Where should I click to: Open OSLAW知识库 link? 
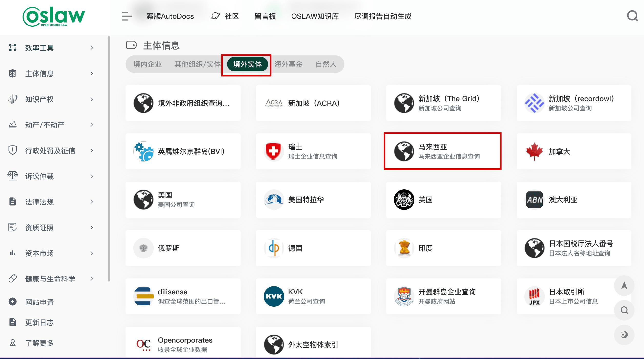[x=315, y=16]
